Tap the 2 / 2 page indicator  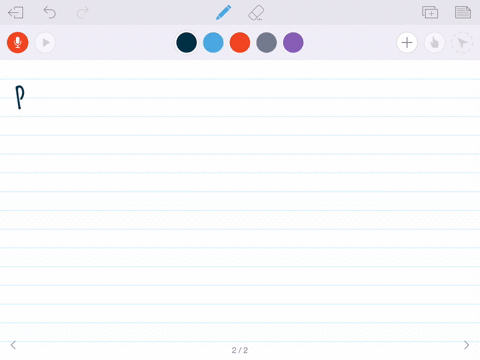pos(240,350)
